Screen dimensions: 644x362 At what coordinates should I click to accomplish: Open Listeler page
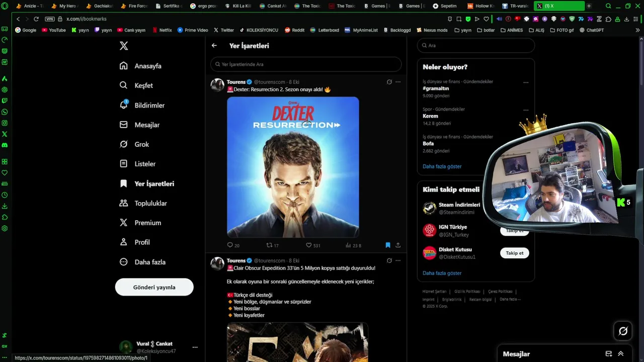(x=137, y=164)
